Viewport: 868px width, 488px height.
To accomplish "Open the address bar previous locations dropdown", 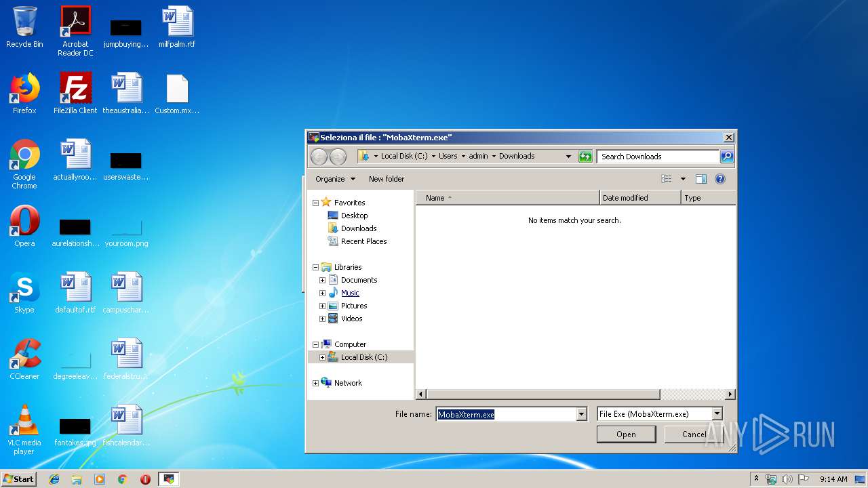I will (x=568, y=157).
